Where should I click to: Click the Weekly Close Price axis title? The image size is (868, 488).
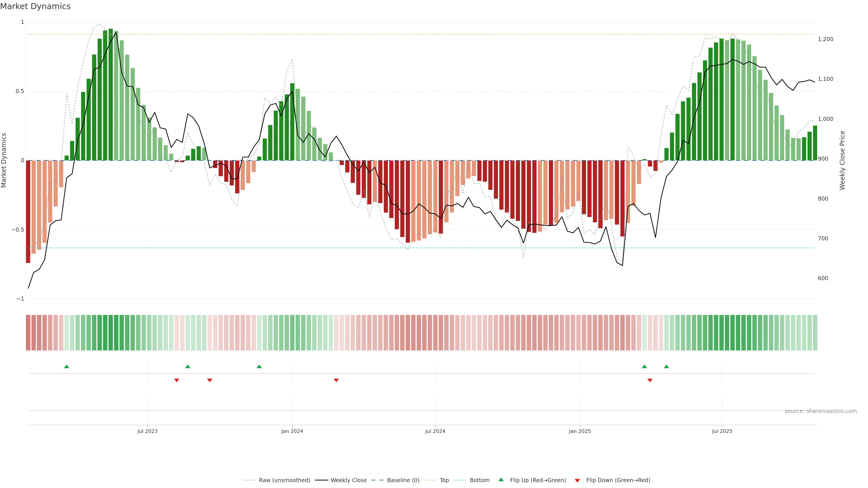pos(842,160)
